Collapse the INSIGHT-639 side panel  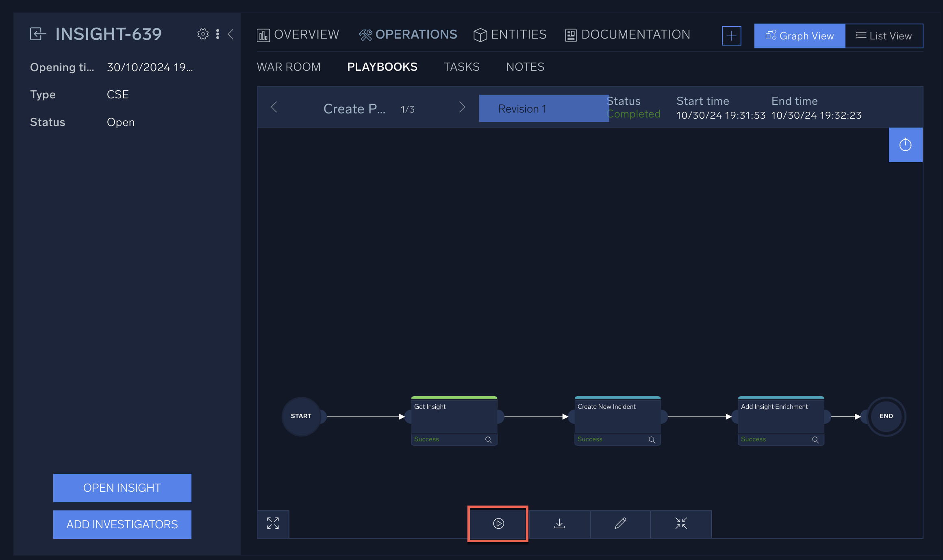pos(231,35)
